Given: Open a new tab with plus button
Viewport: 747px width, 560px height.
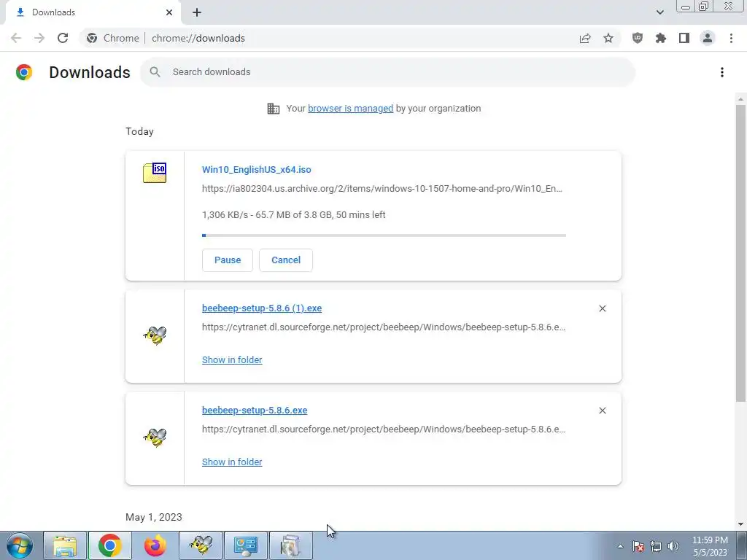Looking at the screenshot, I should [197, 12].
